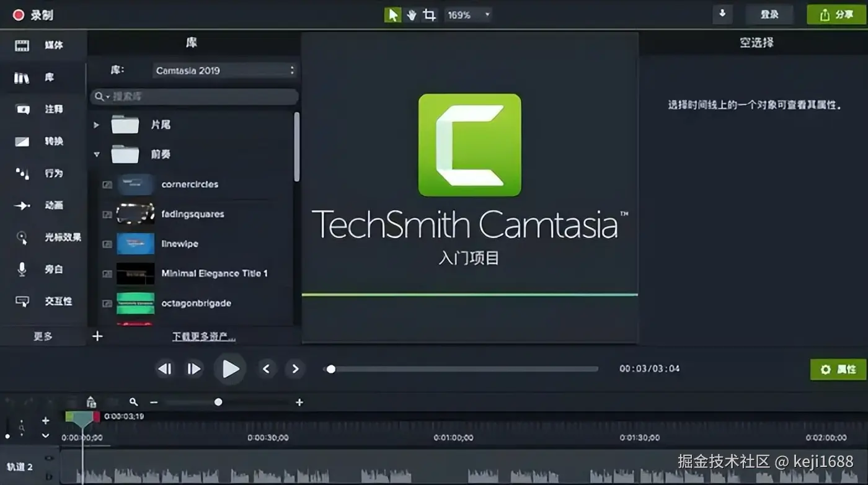Click the track height slider handle
The image size is (868, 485).
click(7, 437)
